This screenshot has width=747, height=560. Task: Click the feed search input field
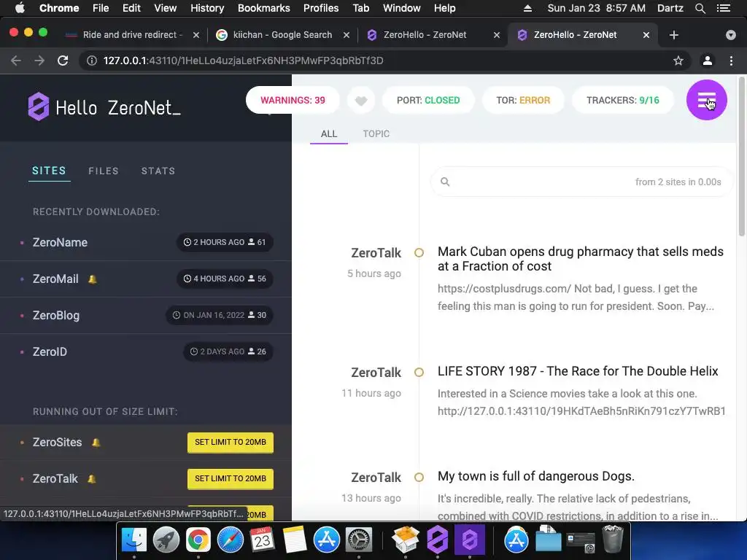(581, 182)
